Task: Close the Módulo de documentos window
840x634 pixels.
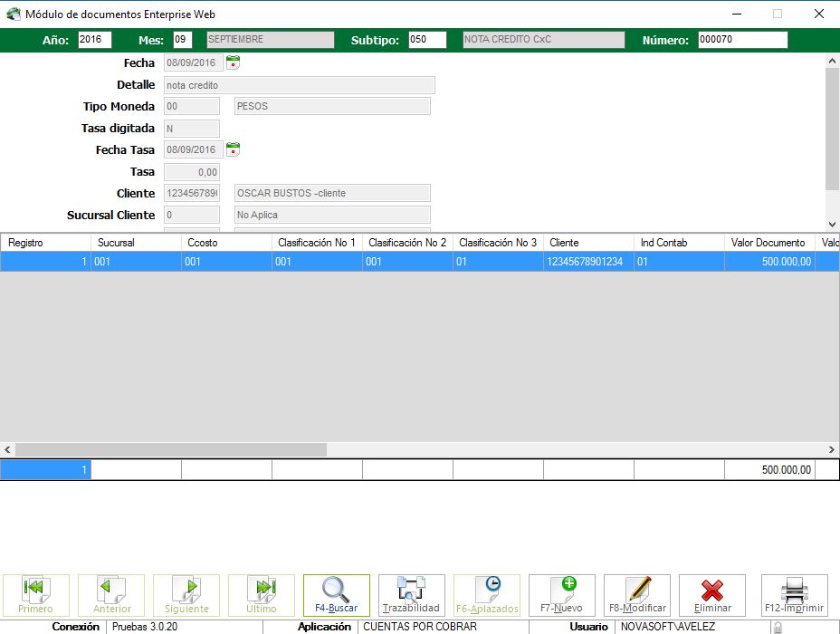Action: (819, 14)
